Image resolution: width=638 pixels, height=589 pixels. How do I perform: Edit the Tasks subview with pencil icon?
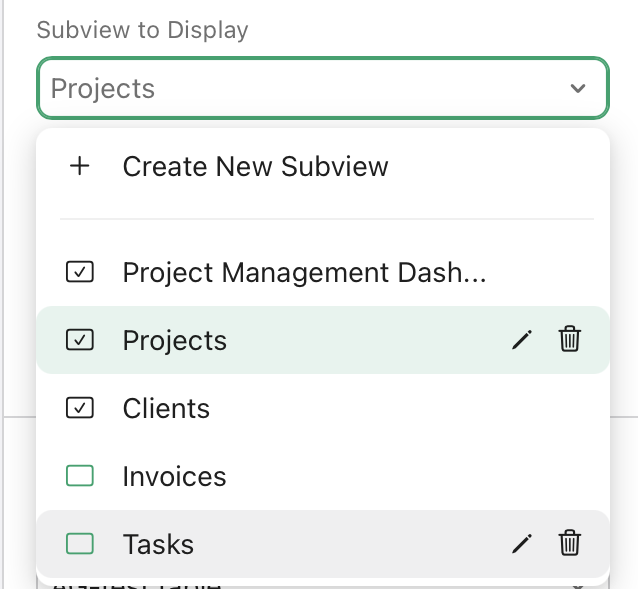tap(522, 544)
